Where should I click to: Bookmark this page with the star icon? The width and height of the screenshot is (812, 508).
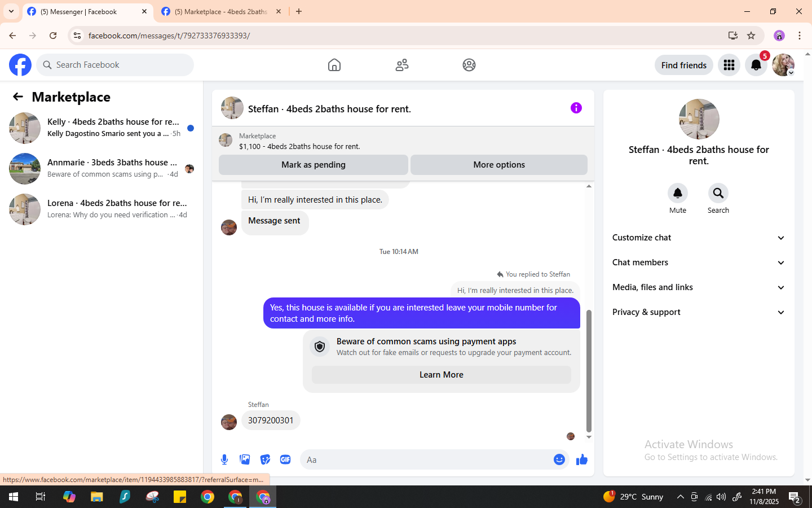751,36
